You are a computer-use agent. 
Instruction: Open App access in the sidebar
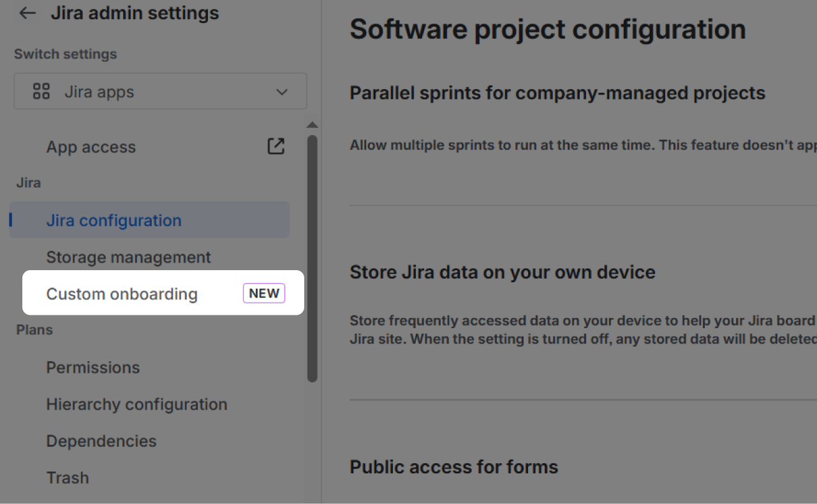coord(91,147)
